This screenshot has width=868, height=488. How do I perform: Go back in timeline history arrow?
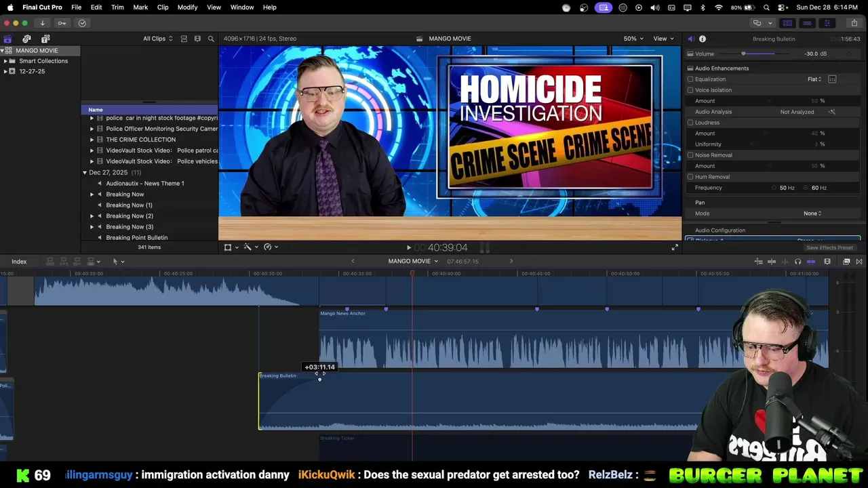click(353, 262)
